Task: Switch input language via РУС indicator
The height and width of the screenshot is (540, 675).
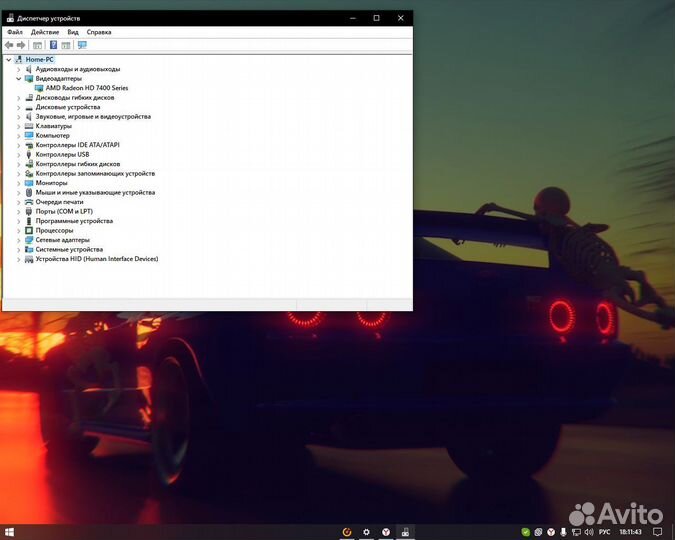Action: 604,532
